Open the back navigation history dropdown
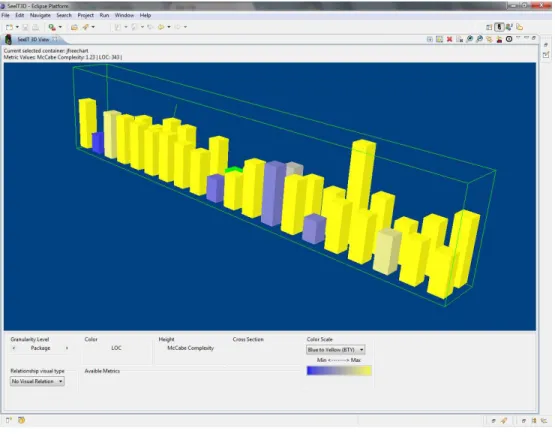Screen dimensions: 555x434 click(x=169, y=27)
